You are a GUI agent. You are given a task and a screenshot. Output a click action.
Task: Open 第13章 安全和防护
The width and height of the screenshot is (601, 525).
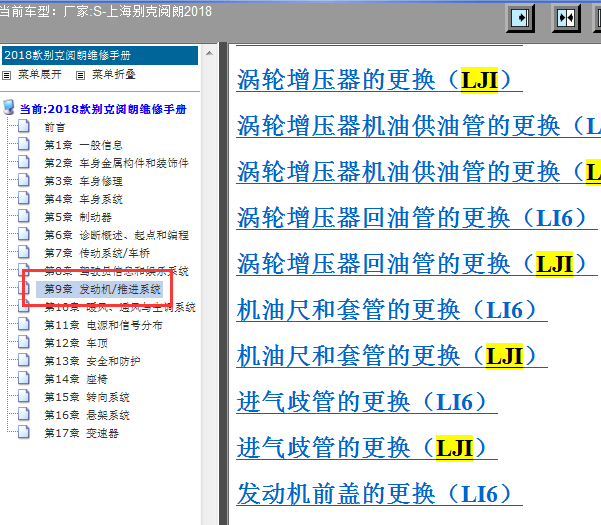pyautogui.click(x=92, y=361)
